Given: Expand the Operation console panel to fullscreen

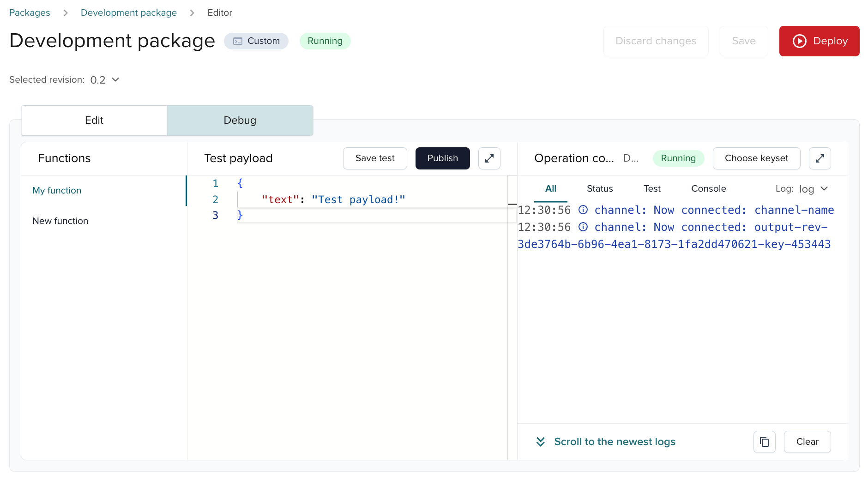Looking at the screenshot, I should (820, 158).
